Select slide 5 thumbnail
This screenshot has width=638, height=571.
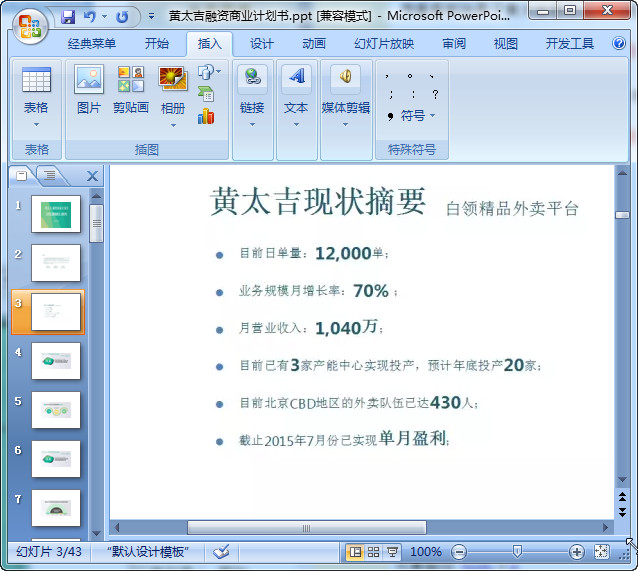[x=56, y=410]
